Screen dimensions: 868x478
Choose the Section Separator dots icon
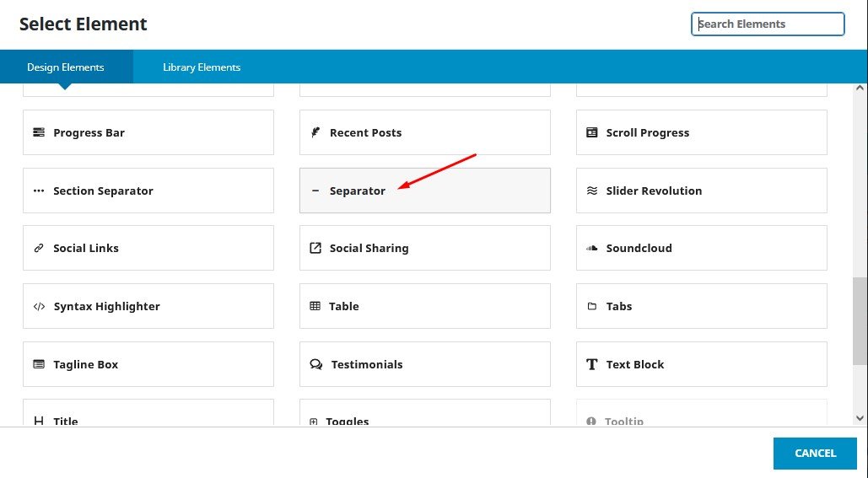(x=39, y=191)
